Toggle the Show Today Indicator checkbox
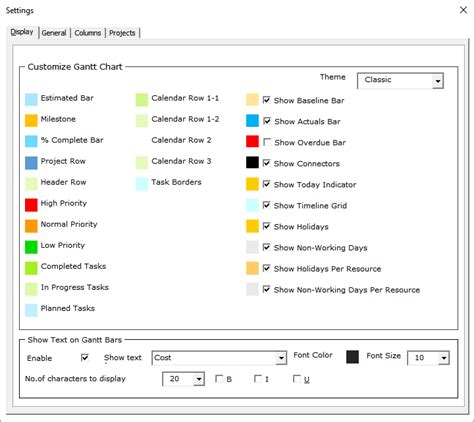The width and height of the screenshot is (474, 422). pos(266,184)
